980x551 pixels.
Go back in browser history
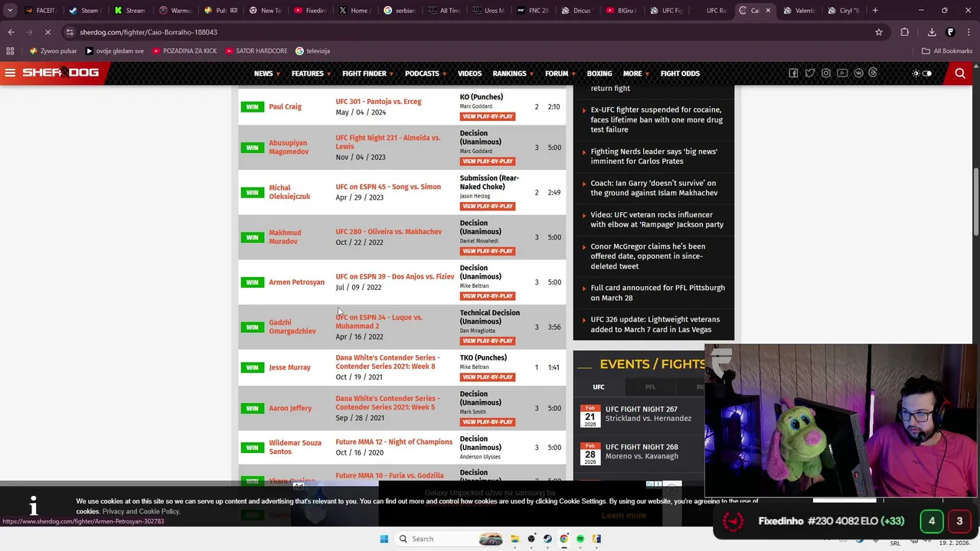tap(11, 32)
